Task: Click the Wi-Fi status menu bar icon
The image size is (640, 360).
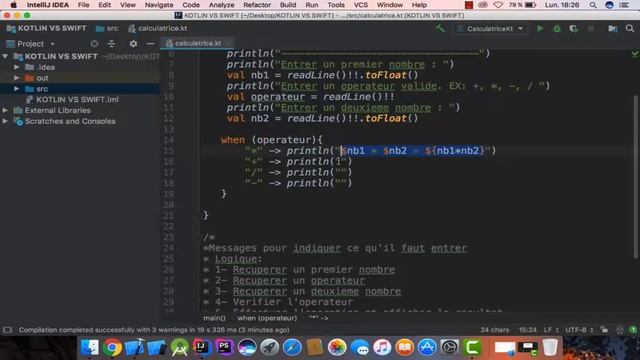Action: pyautogui.click(x=498, y=5)
